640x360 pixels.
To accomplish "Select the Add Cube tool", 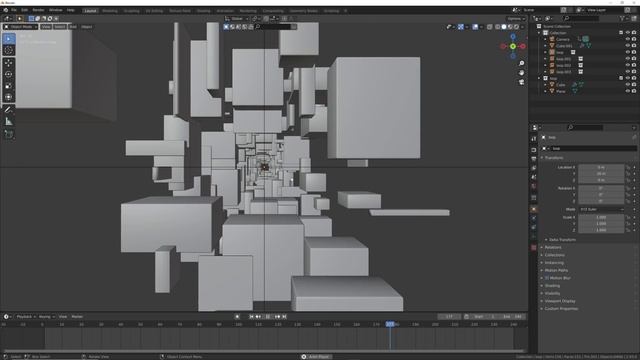I will click(9, 134).
